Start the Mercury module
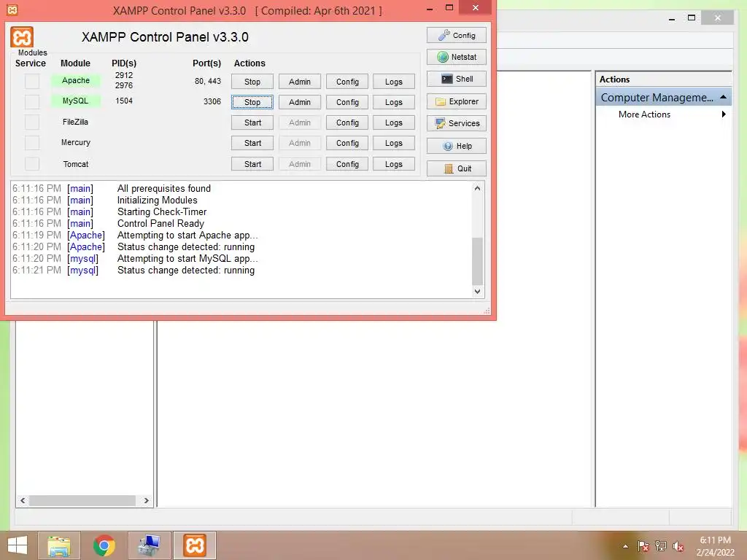This screenshot has height=560, width=747. (252, 143)
